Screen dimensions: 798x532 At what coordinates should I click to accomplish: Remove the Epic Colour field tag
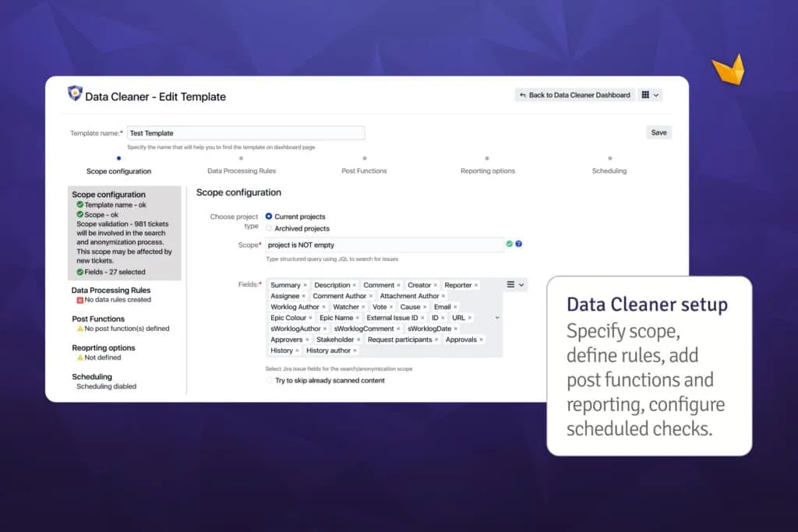310,318
